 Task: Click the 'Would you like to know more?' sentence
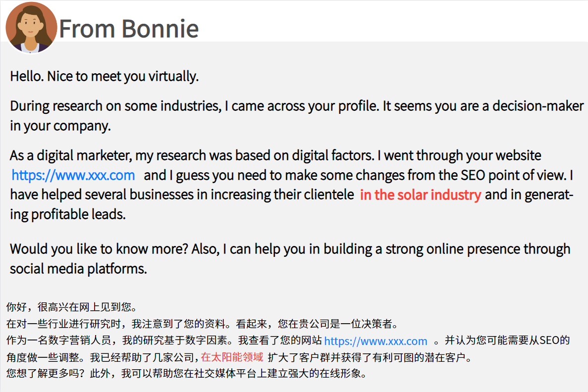tap(99, 249)
